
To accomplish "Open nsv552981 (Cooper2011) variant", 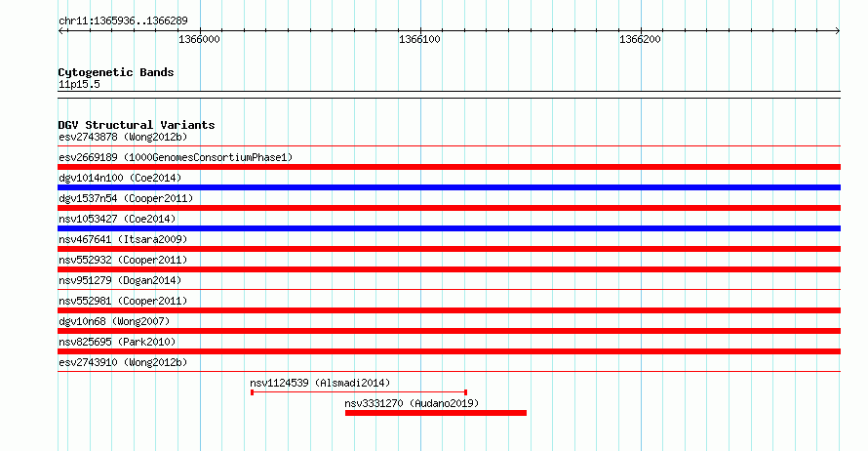I will pos(123,301).
